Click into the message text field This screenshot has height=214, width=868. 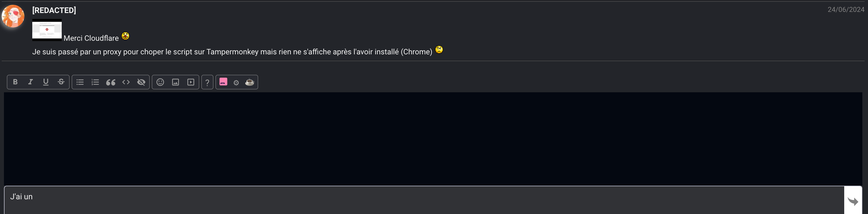424,200
